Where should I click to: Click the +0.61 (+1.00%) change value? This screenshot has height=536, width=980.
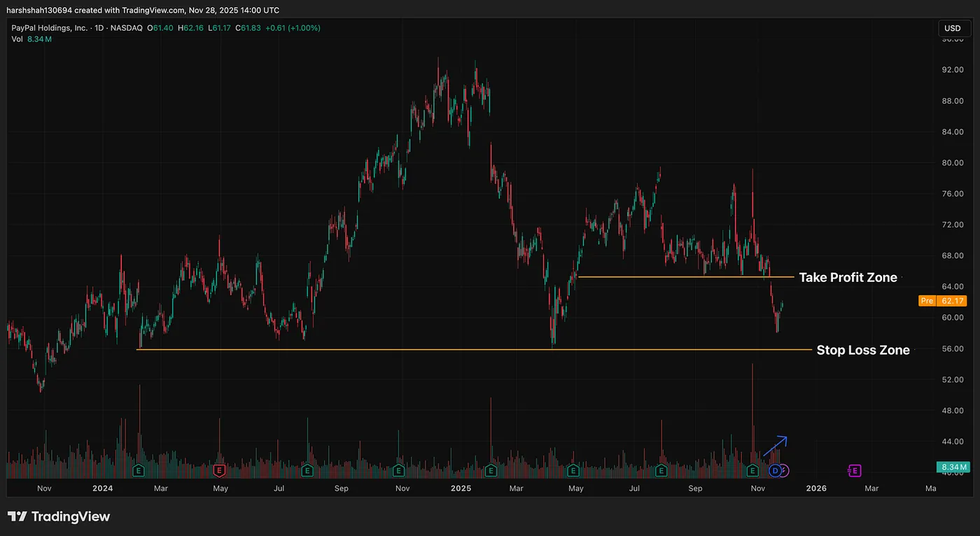[x=293, y=28]
